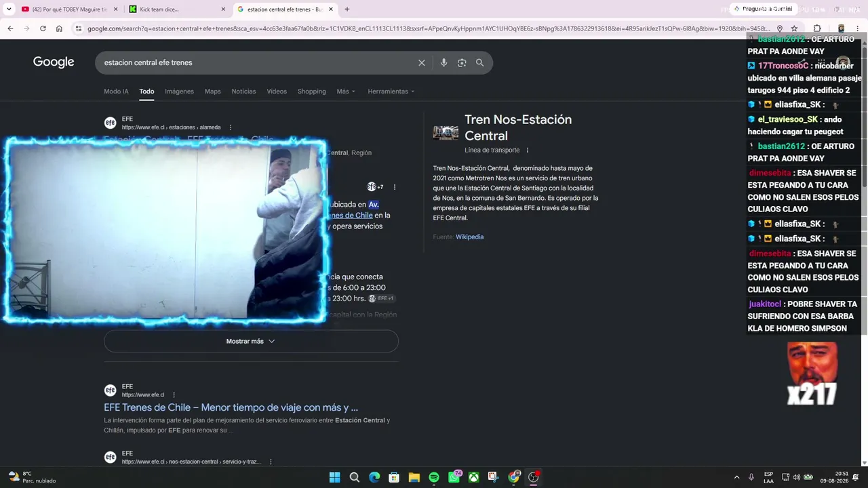
Task: Open Shopping search results
Action: click(x=311, y=91)
